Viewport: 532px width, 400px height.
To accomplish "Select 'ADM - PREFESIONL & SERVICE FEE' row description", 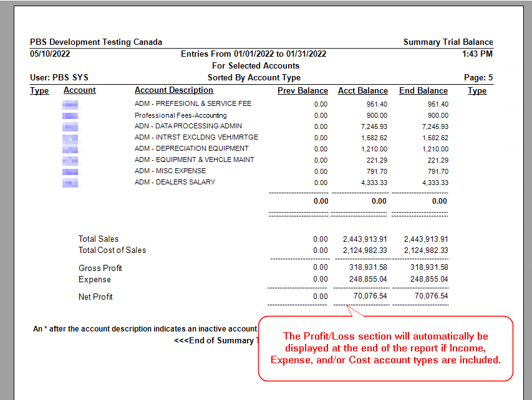I will pyautogui.click(x=193, y=103).
